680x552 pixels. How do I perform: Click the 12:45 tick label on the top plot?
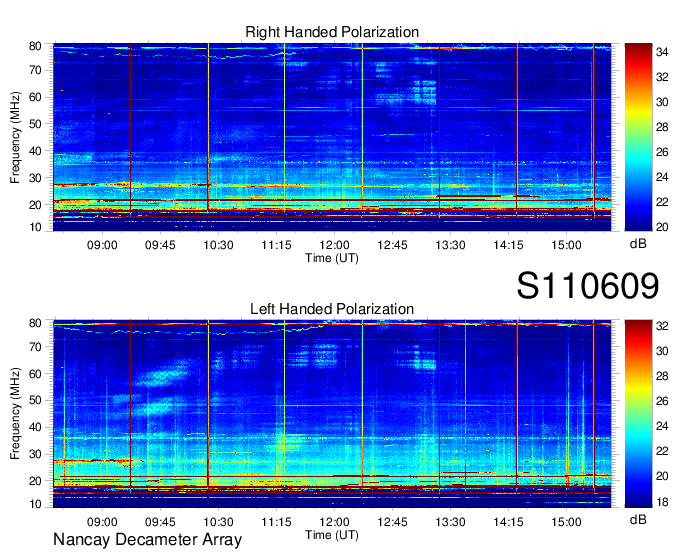point(392,245)
